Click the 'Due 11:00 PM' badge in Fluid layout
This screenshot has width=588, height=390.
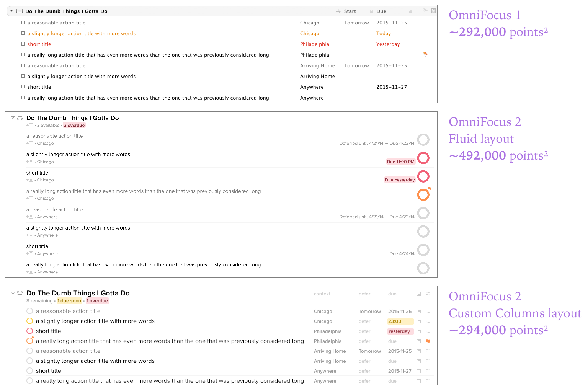tap(400, 162)
